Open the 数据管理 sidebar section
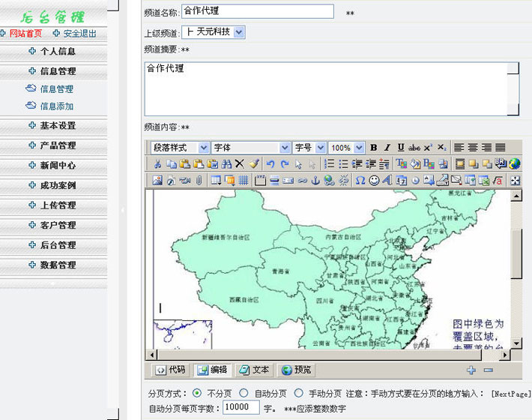 (x=53, y=265)
